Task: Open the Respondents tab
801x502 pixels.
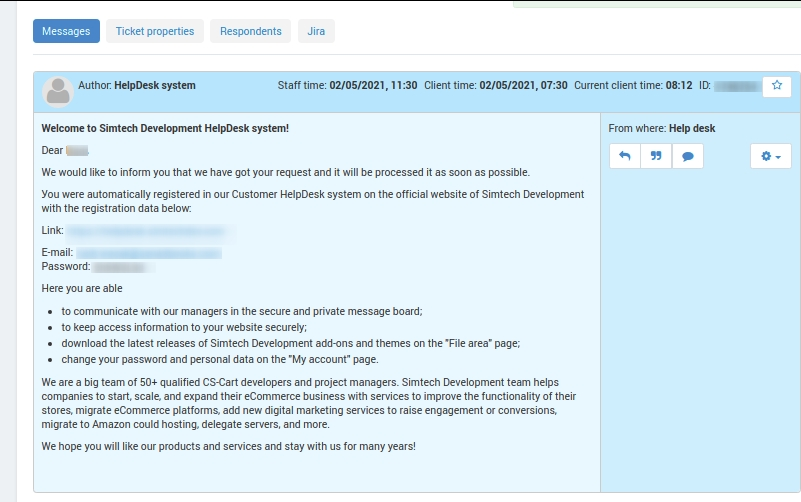Action: pyautogui.click(x=250, y=31)
